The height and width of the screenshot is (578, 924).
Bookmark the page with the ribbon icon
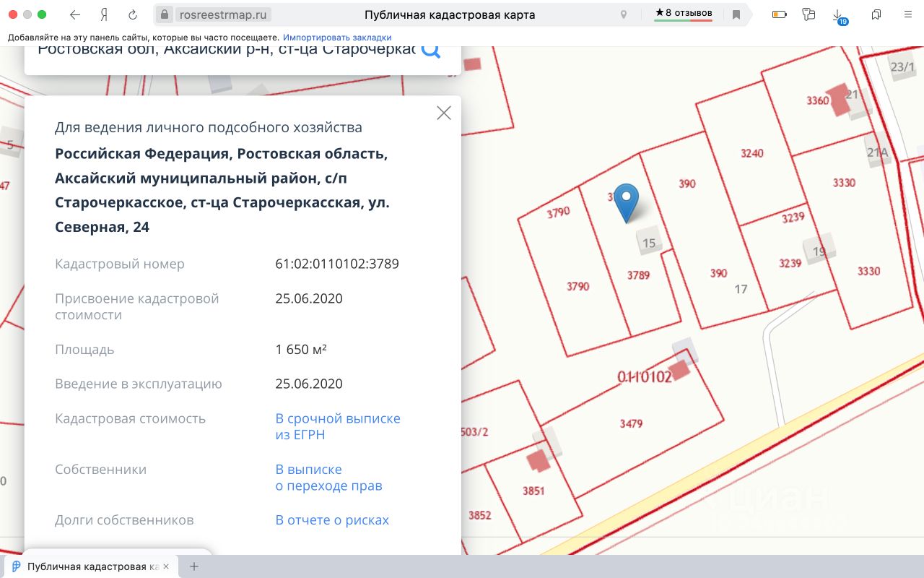[736, 14]
